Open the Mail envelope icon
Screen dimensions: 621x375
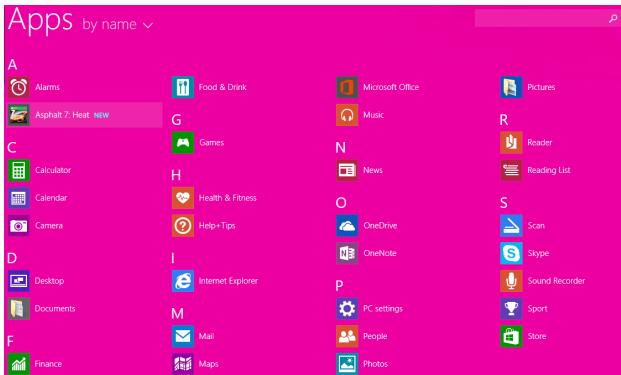[183, 336]
